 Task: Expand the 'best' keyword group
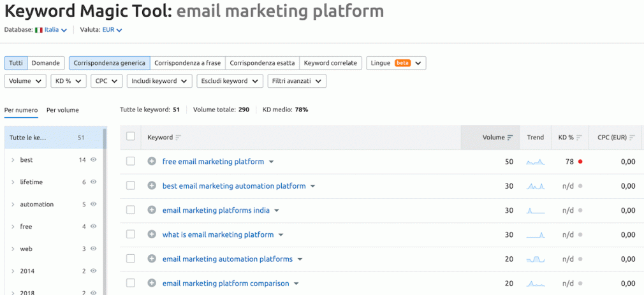point(13,160)
